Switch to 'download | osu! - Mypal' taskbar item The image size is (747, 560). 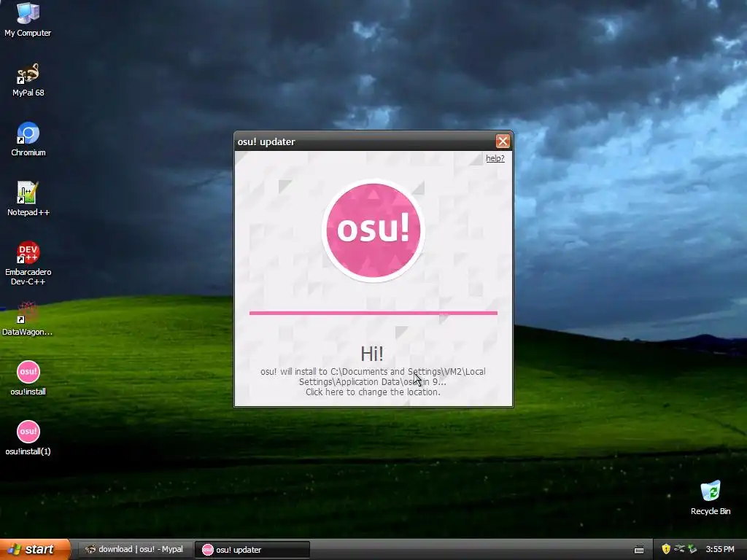[134, 550]
